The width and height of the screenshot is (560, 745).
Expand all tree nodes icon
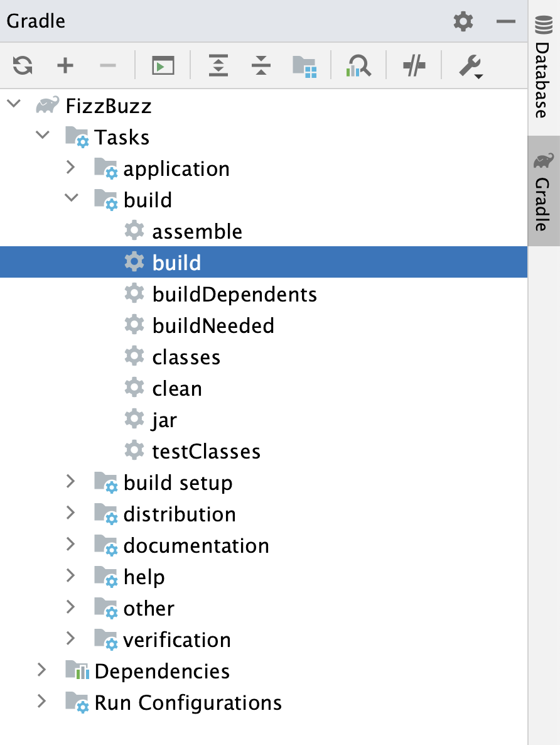click(218, 65)
